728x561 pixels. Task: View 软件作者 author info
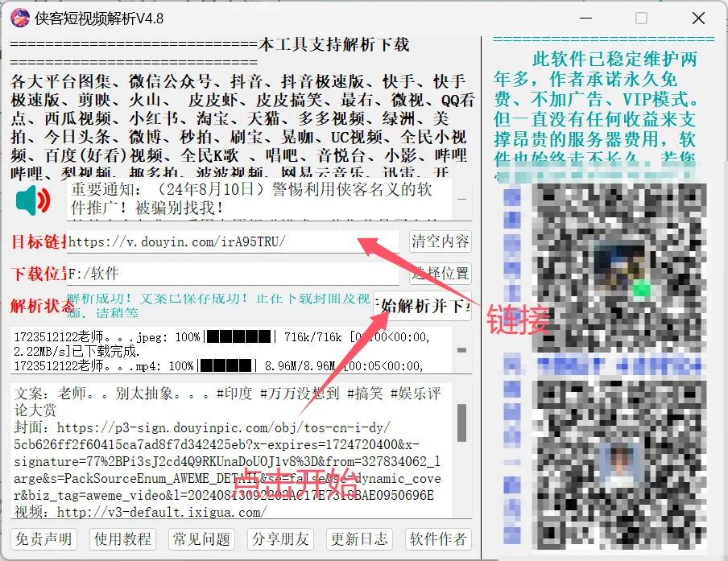click(x=437, y=540)
